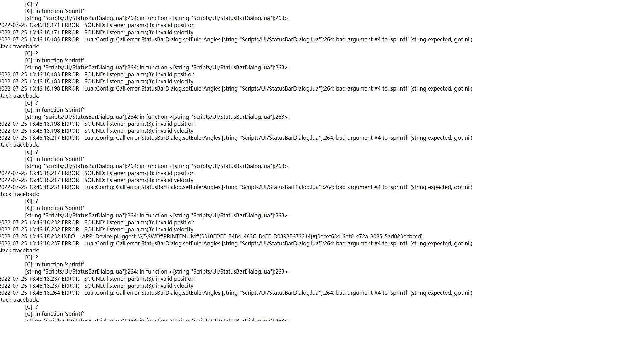The height and width of the screenshot is (362, 644).
Task: Click the 13:46:18.217 invalid position line
Action: [97, 173]
